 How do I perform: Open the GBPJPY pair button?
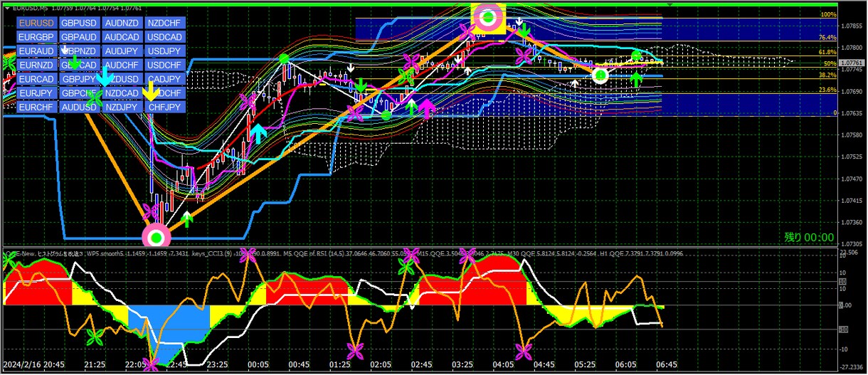[x=79, y=79]
